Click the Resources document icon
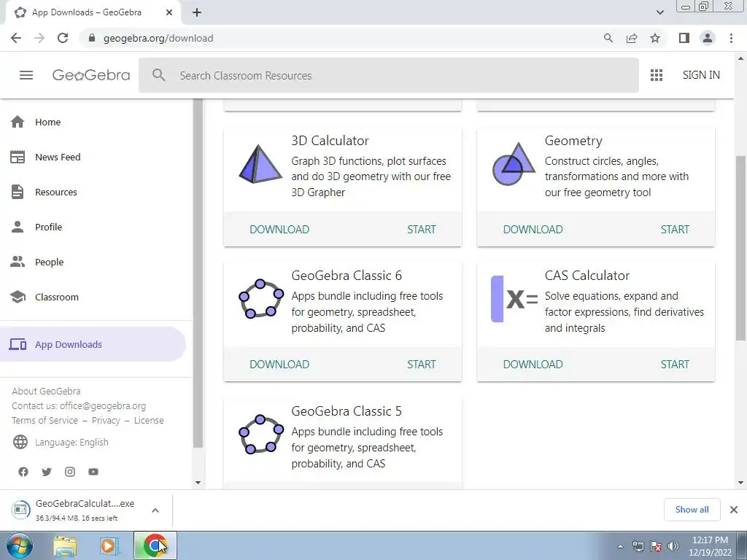This screenshot has width=747, height=560. click(x=18, y=192)
